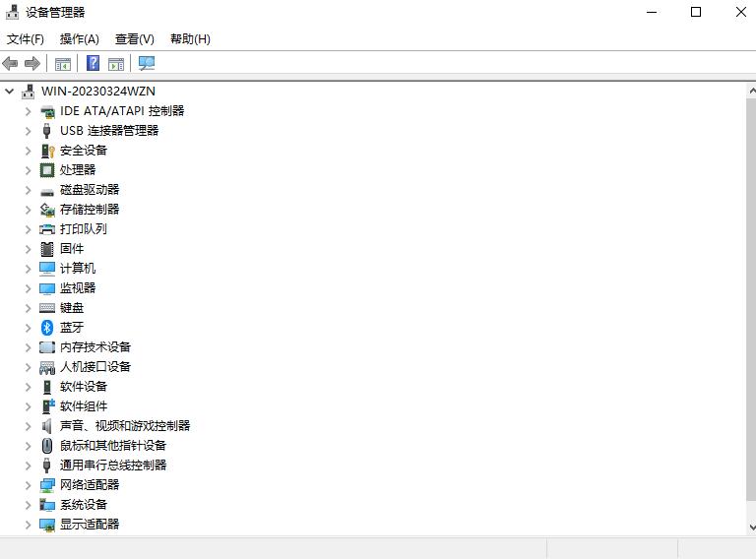Click the USB 连接器管理器 plug icon
This screenshot has width=756, height=559.
(47, 131)
